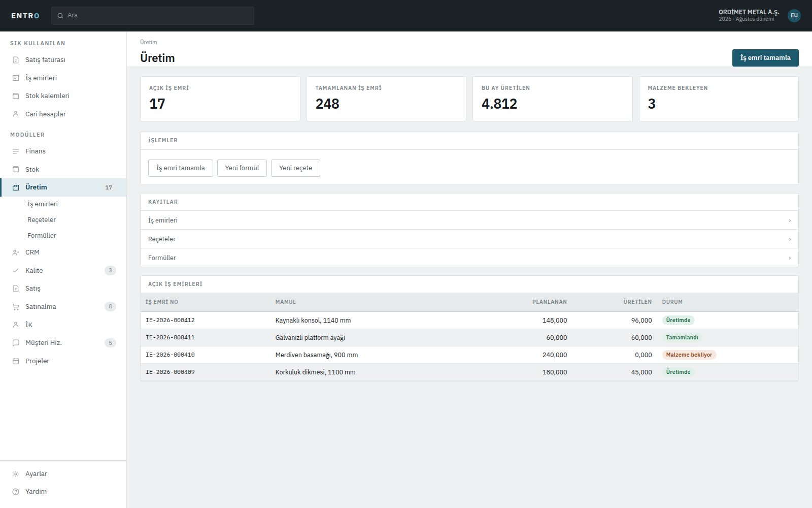
Task: Click the Üretim breadcrumb link above the title
Action: [x=149, y=42]
